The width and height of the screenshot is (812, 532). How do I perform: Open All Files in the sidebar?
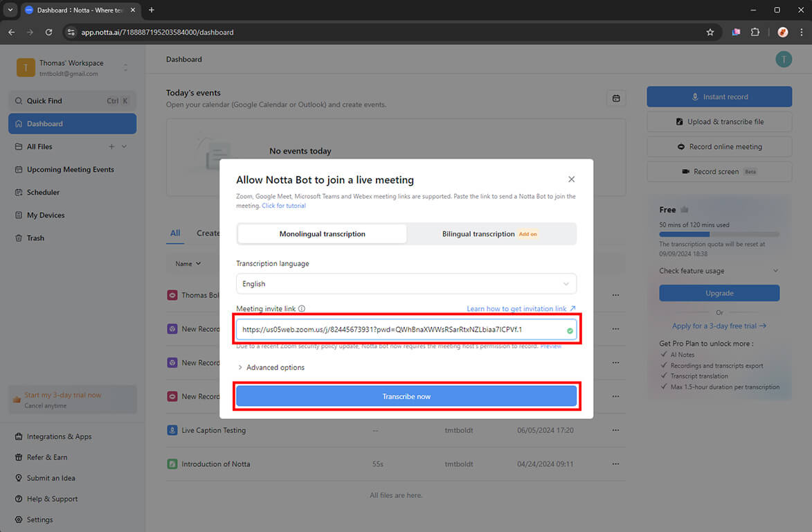39,147
